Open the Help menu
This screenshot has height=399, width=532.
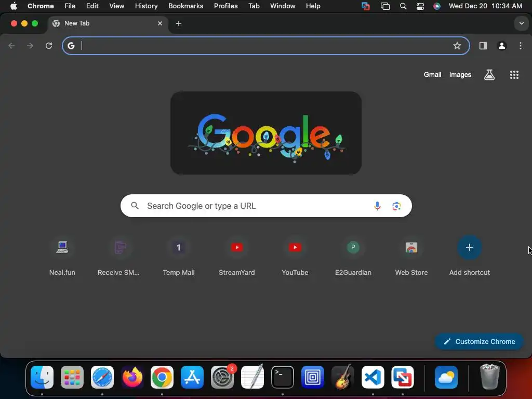tap(313, 6)
